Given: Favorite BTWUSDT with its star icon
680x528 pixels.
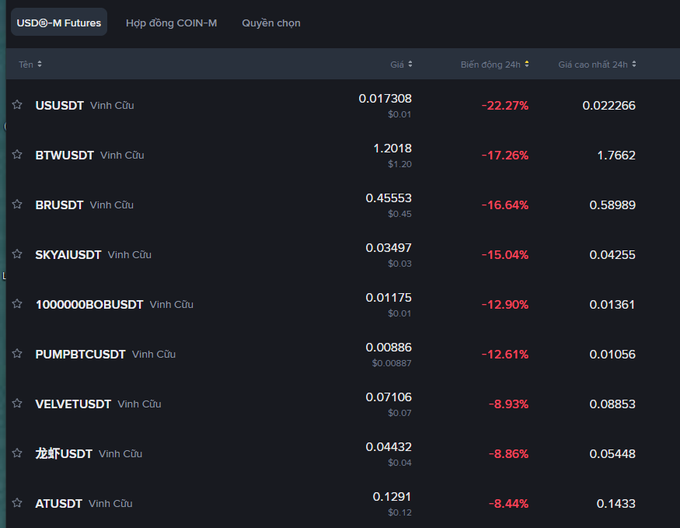Looking at the screenshot, I should click(x=17, y=154).
